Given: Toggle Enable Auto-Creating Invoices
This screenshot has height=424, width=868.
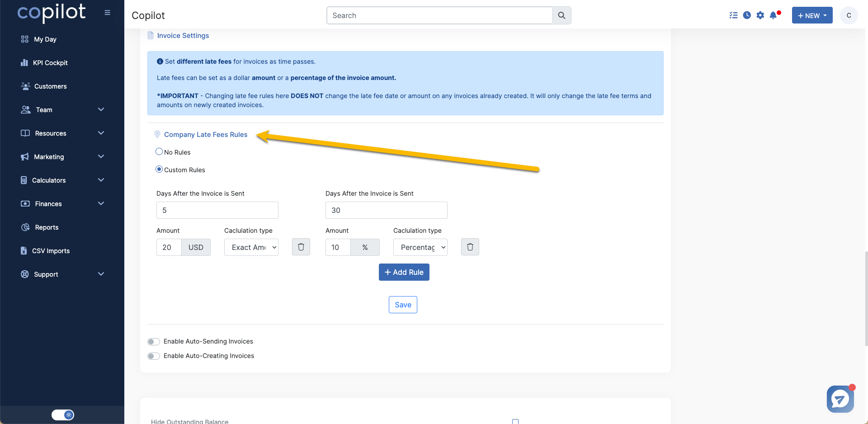Looking at the screenshot, I should tap(154, 356).
